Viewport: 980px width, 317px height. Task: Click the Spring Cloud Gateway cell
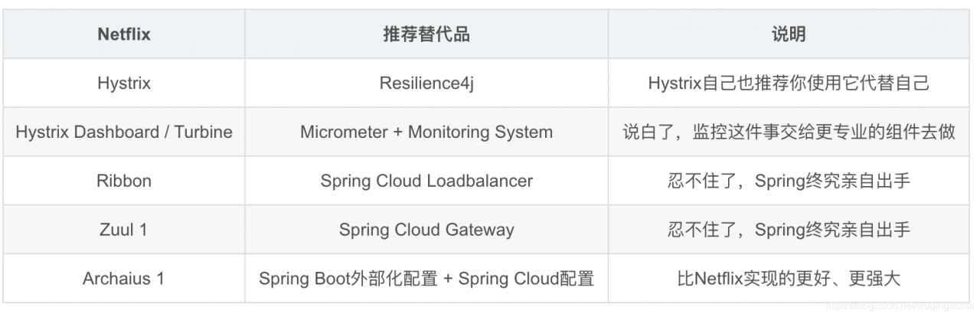click(x=426, y=230)
